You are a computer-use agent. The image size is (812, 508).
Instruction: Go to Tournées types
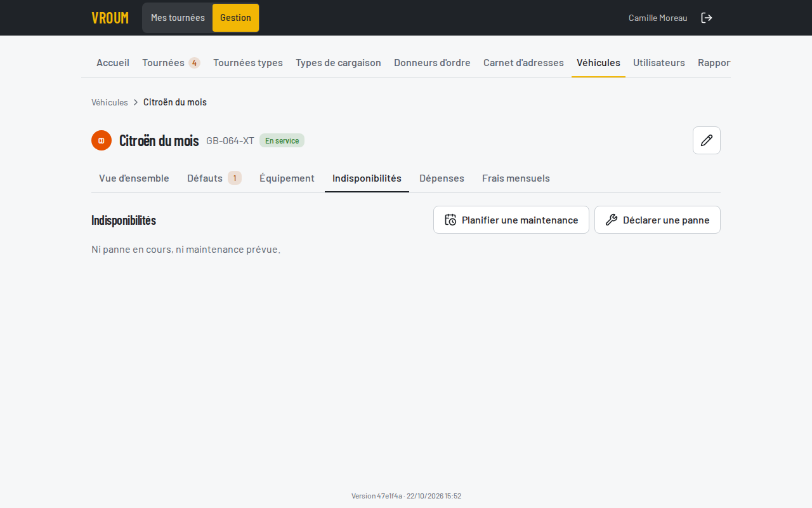pos(248,62)
